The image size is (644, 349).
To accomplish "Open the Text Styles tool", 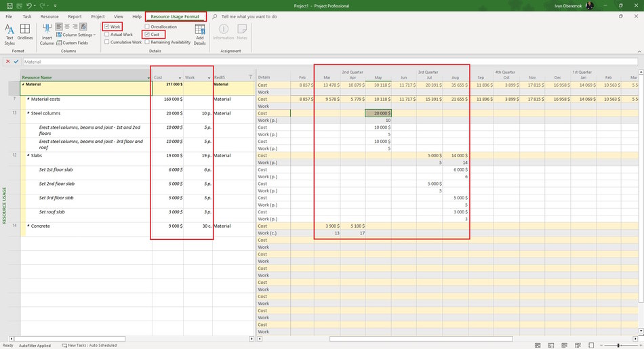I will [x=9, y=35].
